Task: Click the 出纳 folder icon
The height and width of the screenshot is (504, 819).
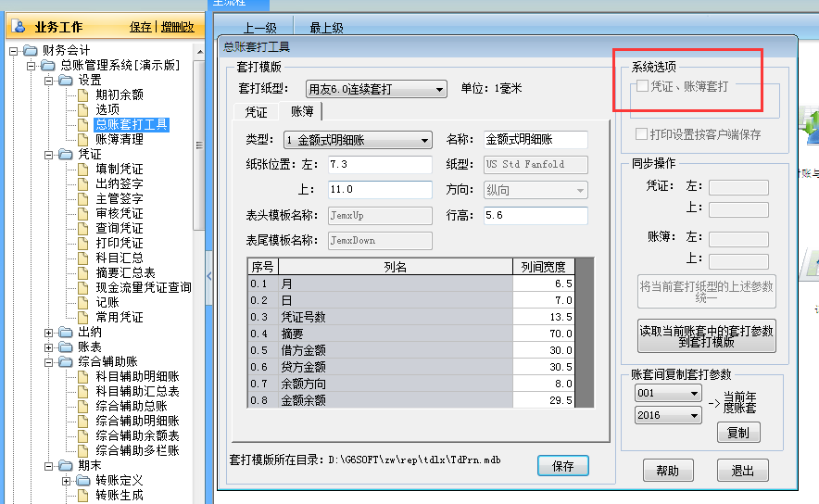Action: [66, 333]
